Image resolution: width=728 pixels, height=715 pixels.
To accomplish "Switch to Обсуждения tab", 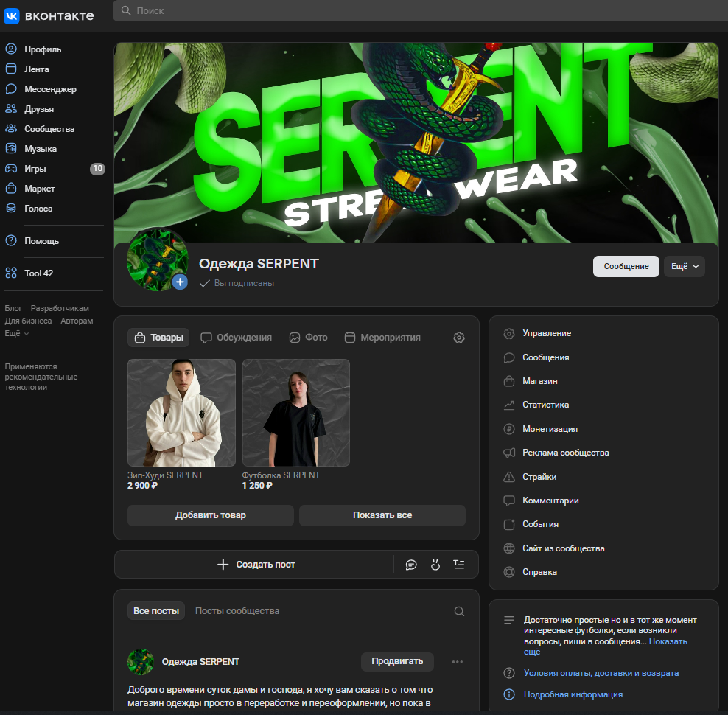I will (236, 338).
